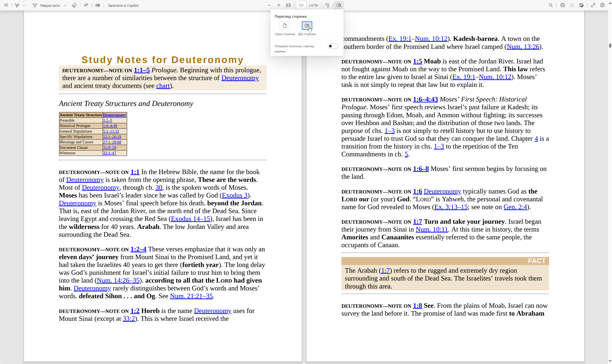Screen dimensions: 612x364
Task: Click the page count з 6796
Action: [x=313, y=5]
